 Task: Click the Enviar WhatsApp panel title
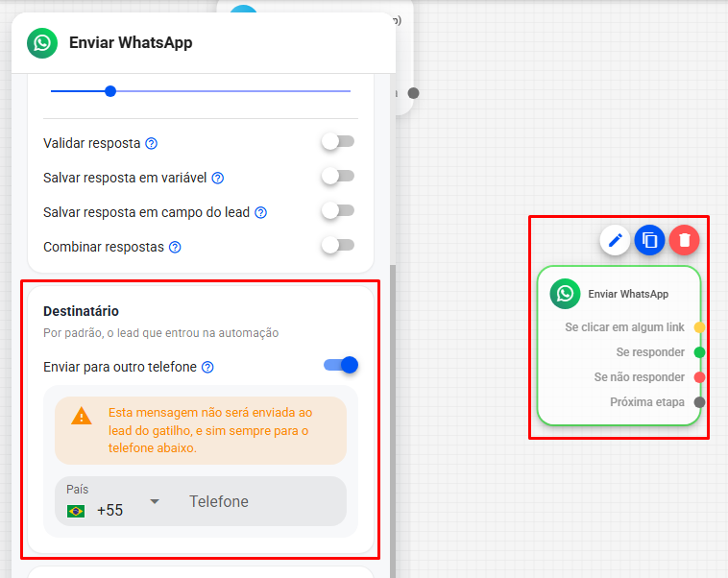coord(131,42)
